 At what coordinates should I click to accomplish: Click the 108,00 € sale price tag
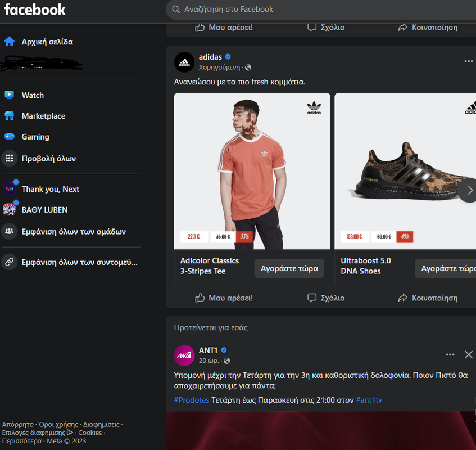[354, 236]
